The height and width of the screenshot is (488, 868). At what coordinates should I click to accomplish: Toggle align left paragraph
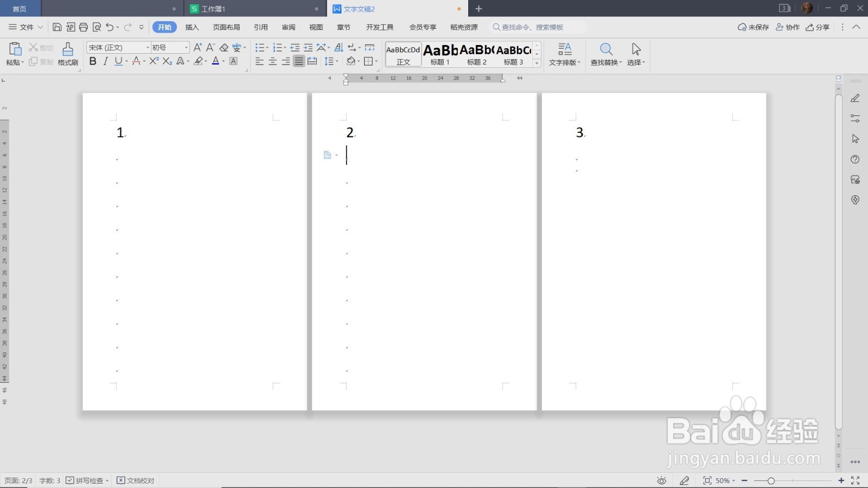[x=259, y=61]
